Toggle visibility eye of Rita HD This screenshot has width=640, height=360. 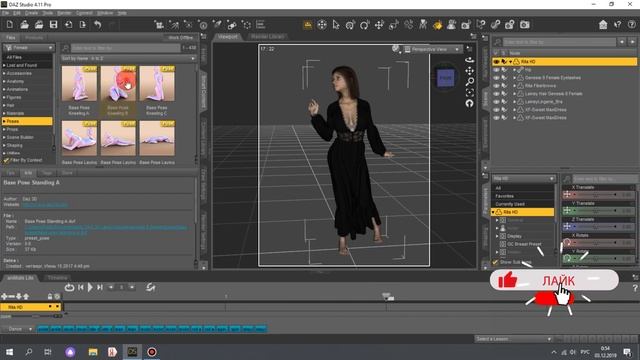496,62
